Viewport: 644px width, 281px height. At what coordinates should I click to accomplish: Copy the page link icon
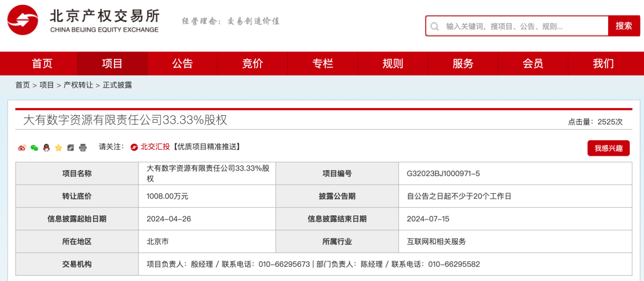pyautogui.click(x=70, y=148)
